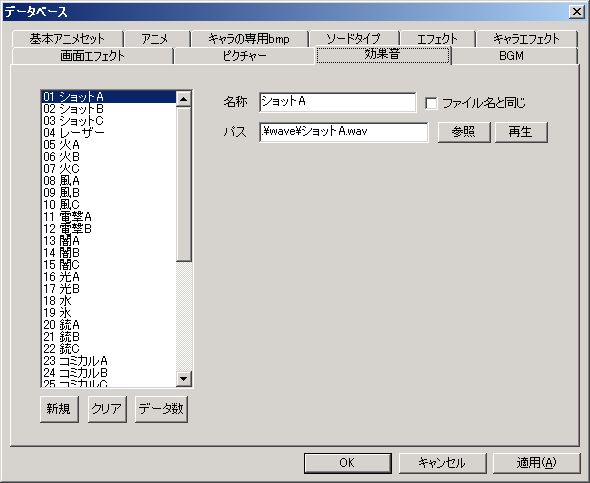Open the ピクチャー tab
This screenshot has width=590, height=483.
(244, 56)
